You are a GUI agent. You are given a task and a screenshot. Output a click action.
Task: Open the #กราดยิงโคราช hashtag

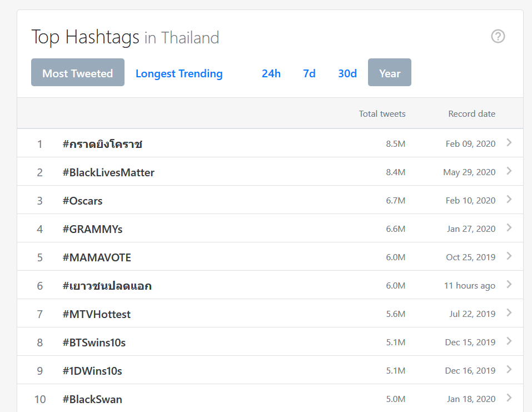[x=102, y=144]
